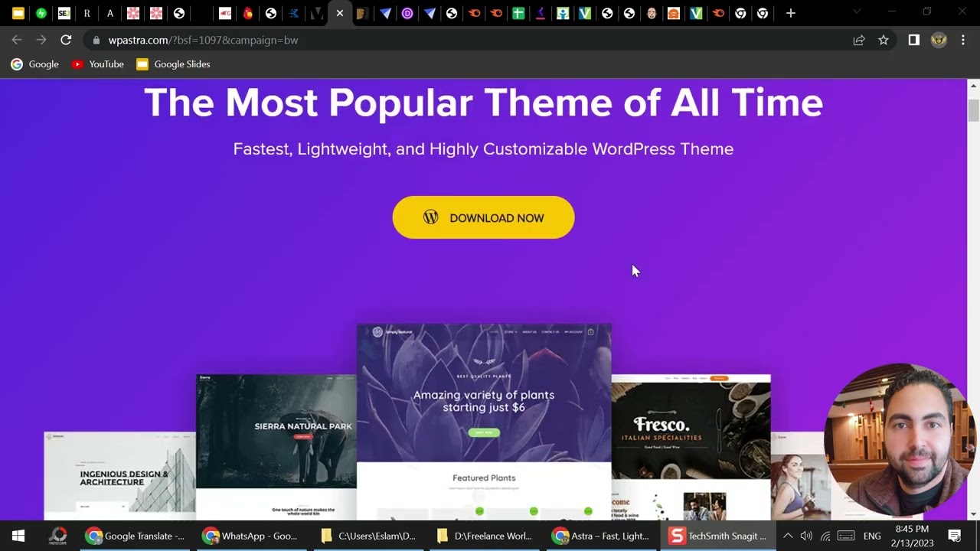Switch to the first yellow Slides tab
The width and height of the screenshot is (980, 551).
[18, 13]
